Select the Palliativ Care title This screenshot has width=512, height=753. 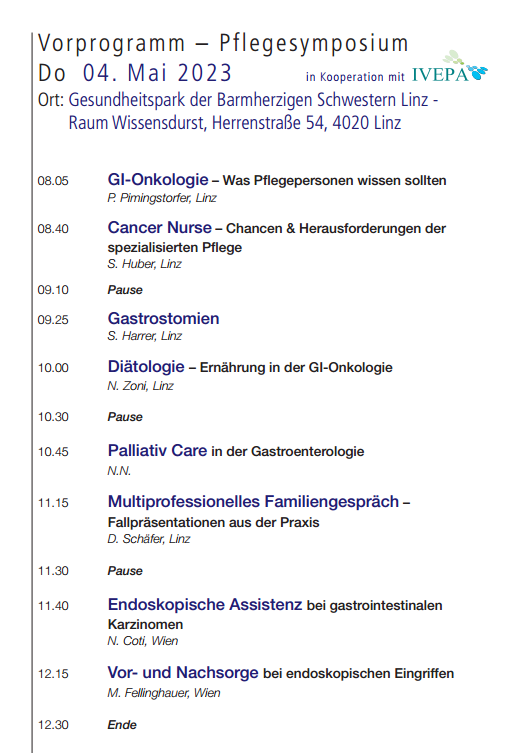click(x=157, y=450)
